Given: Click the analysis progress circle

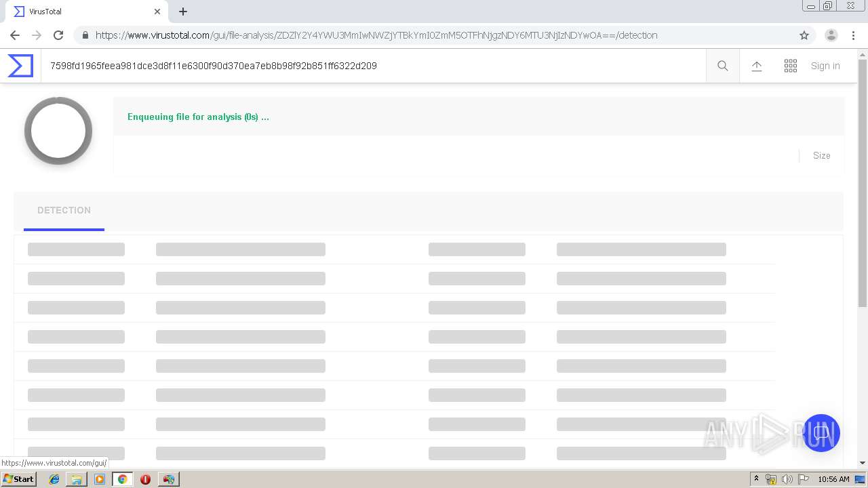Looking at the screenshot, I should tap(58, 131).
